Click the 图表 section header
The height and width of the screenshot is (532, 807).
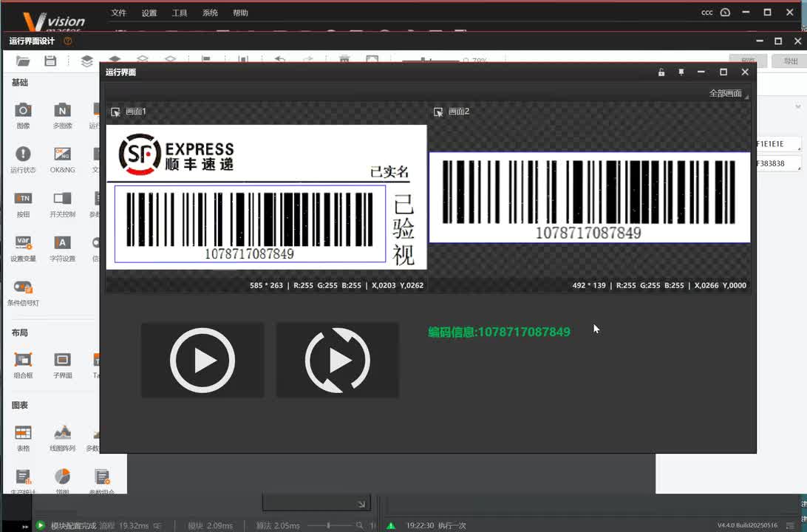(x=19, y=406)
